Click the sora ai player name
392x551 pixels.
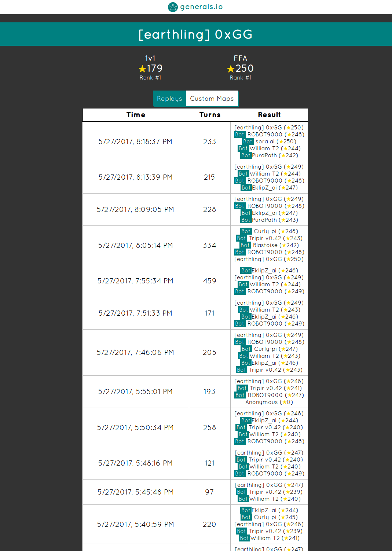tap(265, 142)
